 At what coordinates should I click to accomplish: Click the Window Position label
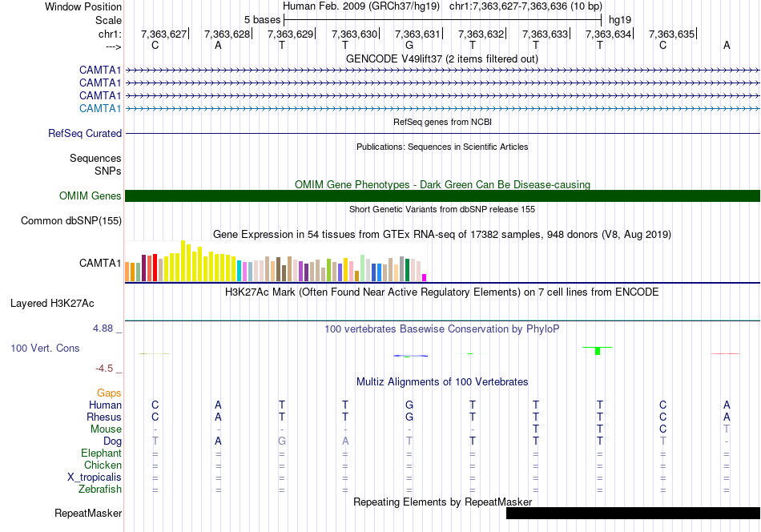coord(83,6)
